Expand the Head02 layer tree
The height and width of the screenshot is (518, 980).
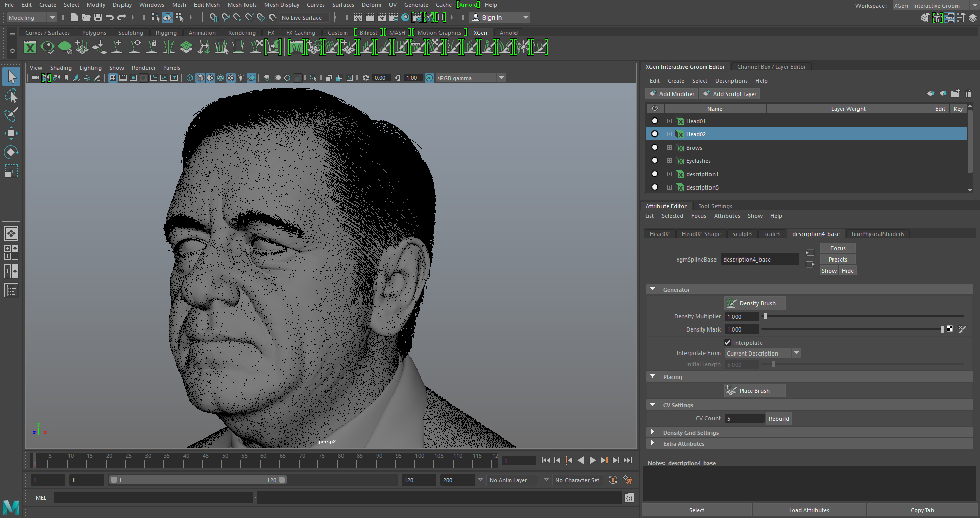pyautogui.click(x=669, y=134)
